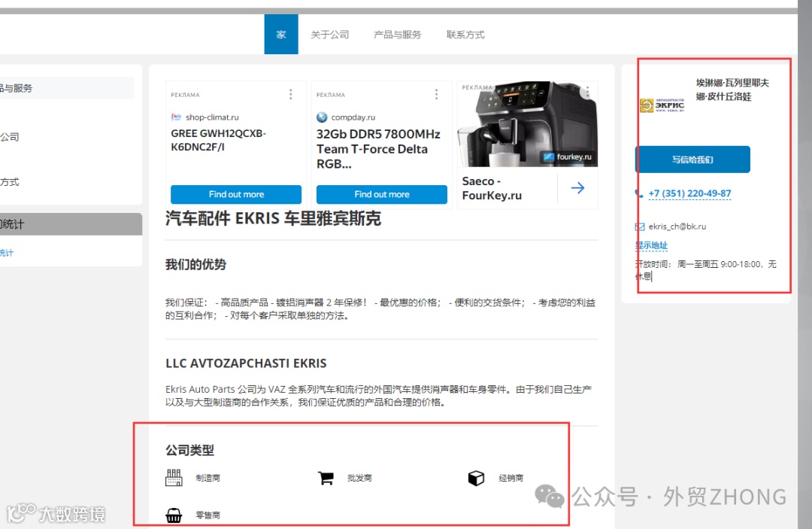Open options menu on compday.ru ad

[x=437, y=94]
